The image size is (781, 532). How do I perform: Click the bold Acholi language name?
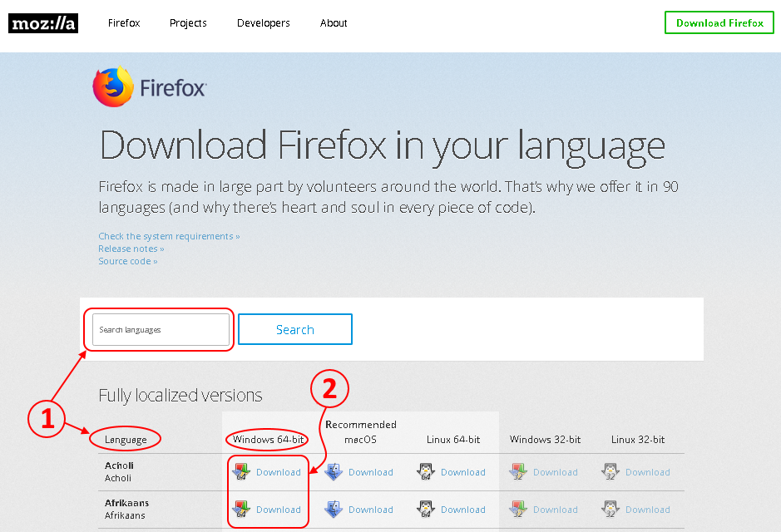tap(119, 465)
